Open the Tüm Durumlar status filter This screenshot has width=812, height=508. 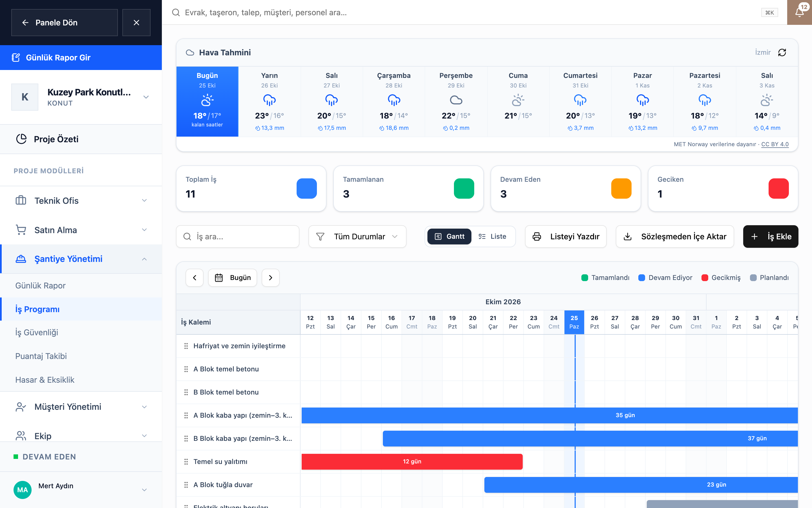pos(357,237)
